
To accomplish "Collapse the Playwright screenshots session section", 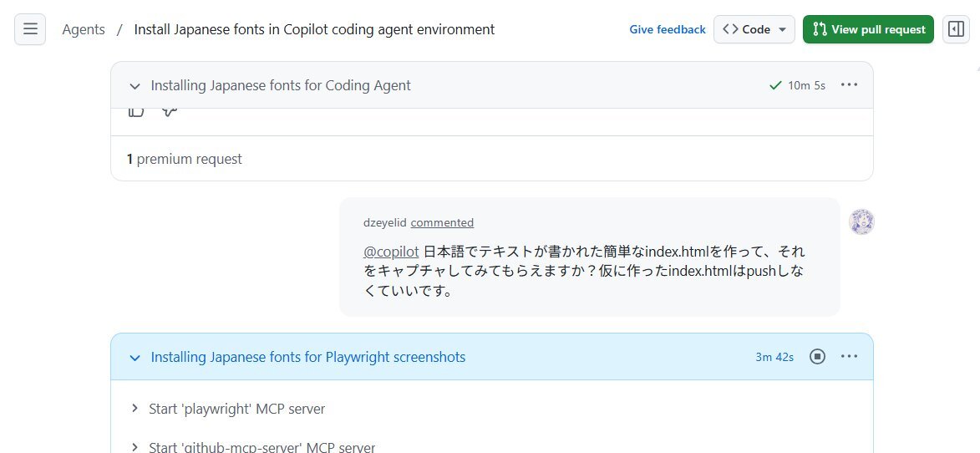I will 135,358.
